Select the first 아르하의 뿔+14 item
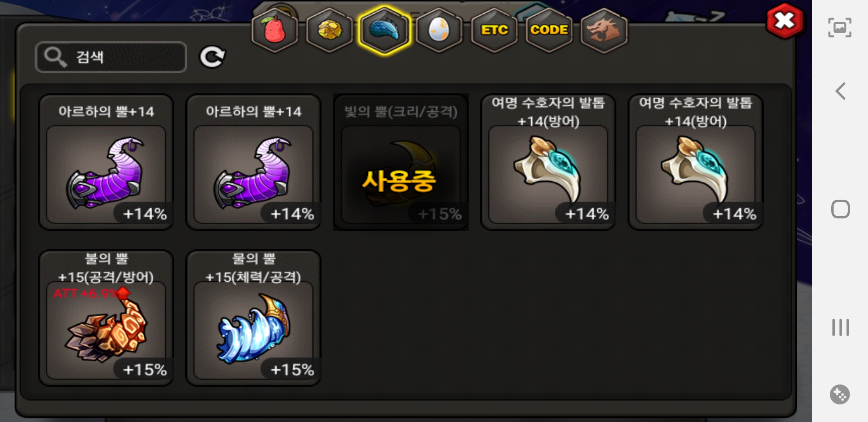 [106, 162]
